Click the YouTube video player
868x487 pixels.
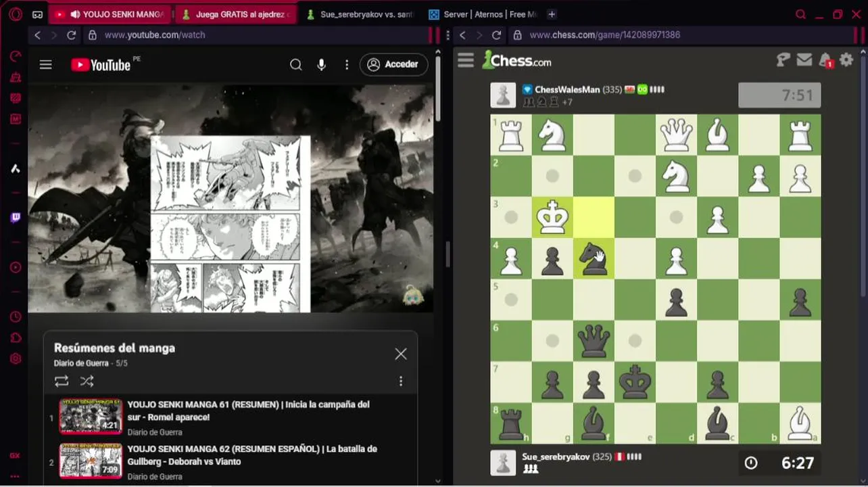[x=231, y=199]
